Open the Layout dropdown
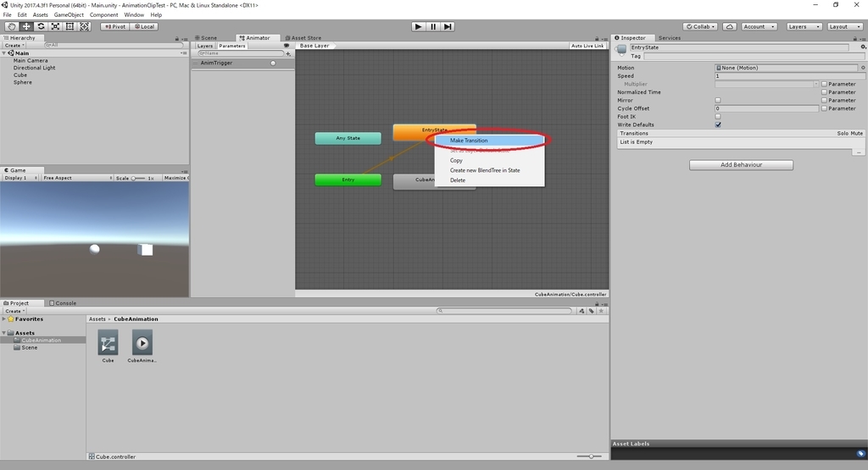Viewport: 868px width, 470px height. [x=844, y=26]
